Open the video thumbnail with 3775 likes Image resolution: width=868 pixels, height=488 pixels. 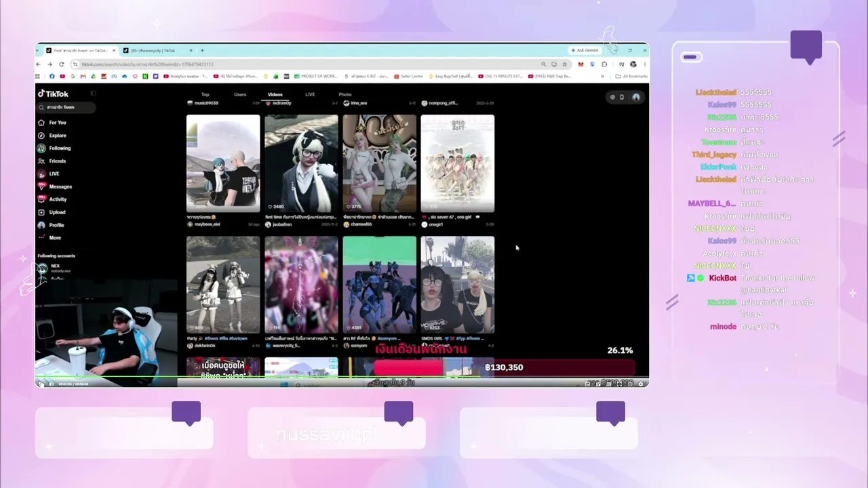point(379,163)
